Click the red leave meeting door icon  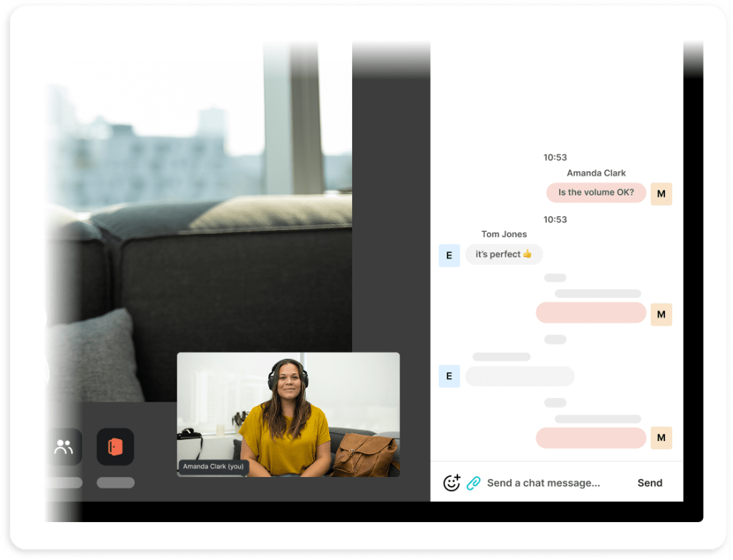(115, 447)
